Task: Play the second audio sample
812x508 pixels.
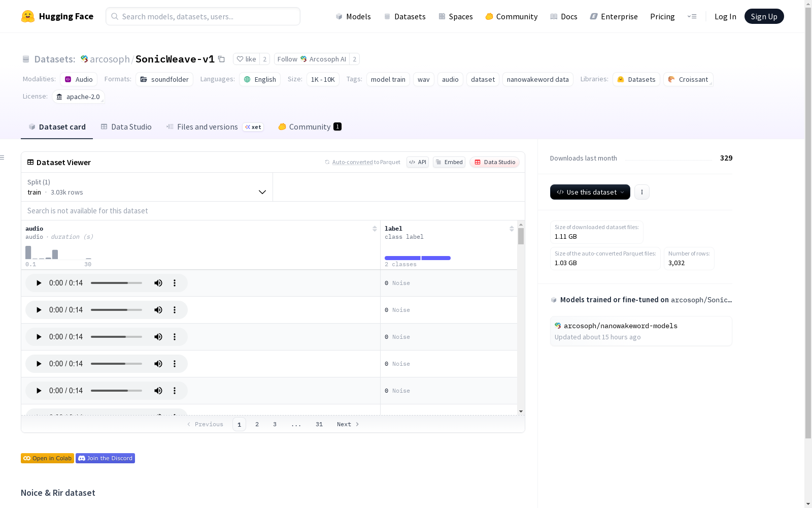Action: coord(39,310)
